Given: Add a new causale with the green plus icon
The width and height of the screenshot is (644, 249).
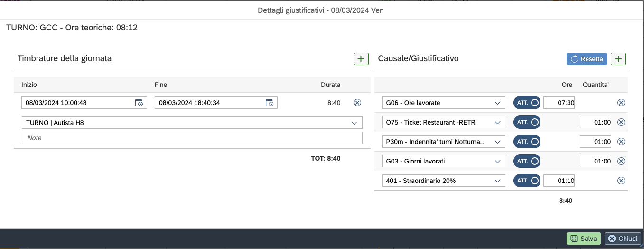Looking at the screenshot, I should click(x=618, y=59).
